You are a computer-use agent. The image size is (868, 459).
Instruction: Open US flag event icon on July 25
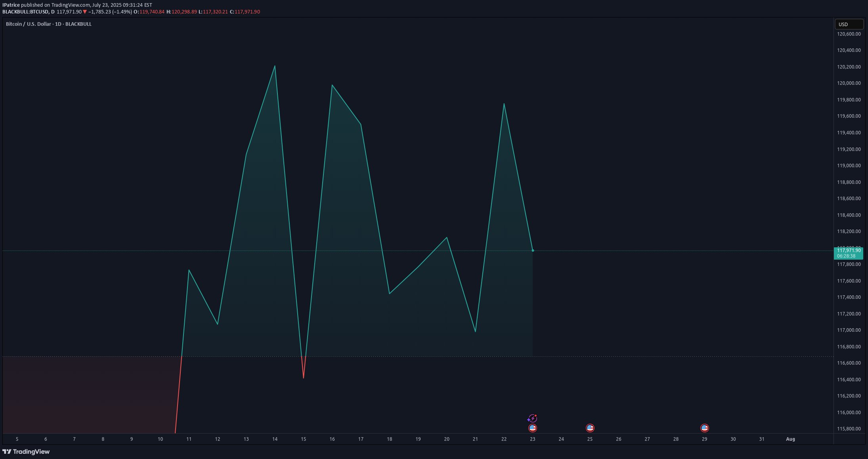(x=590, y=428)
